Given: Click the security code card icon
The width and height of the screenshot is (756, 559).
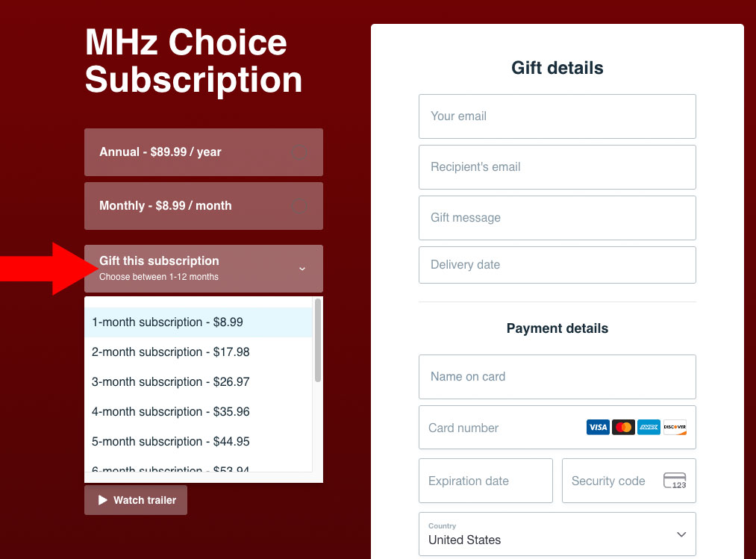Looking at the screenshot, I should coord(675,481).
